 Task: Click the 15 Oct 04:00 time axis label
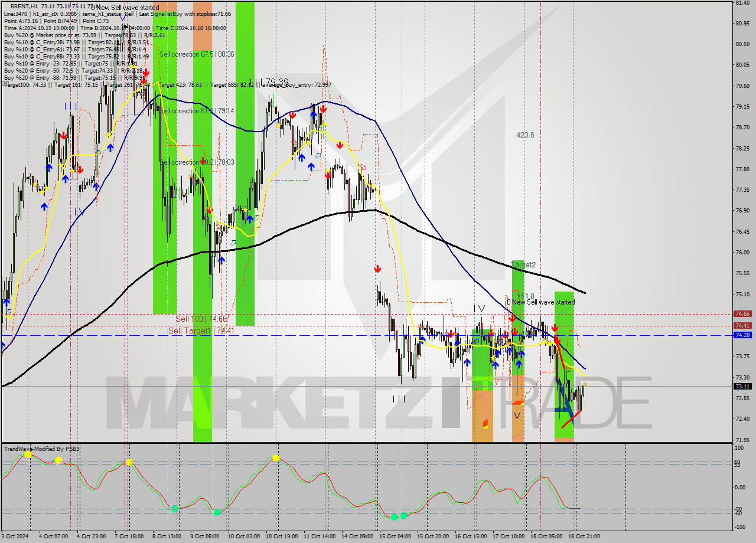[x=395, y=537]
